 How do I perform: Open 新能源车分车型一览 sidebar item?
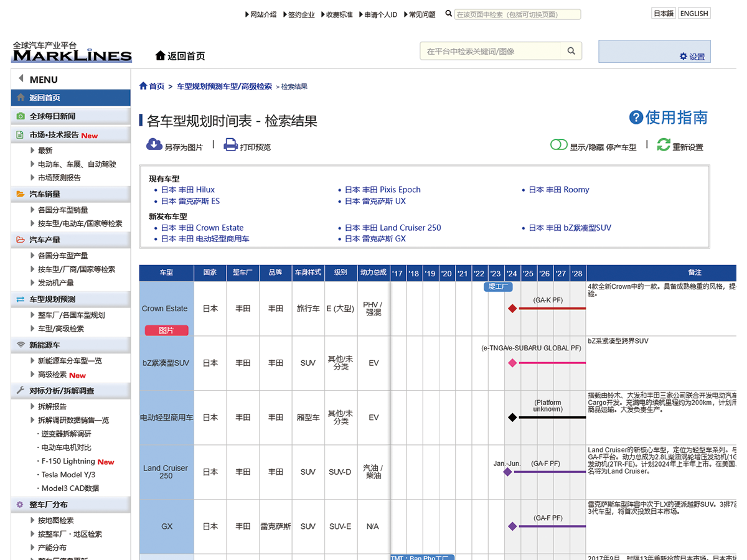pos(70,361)
